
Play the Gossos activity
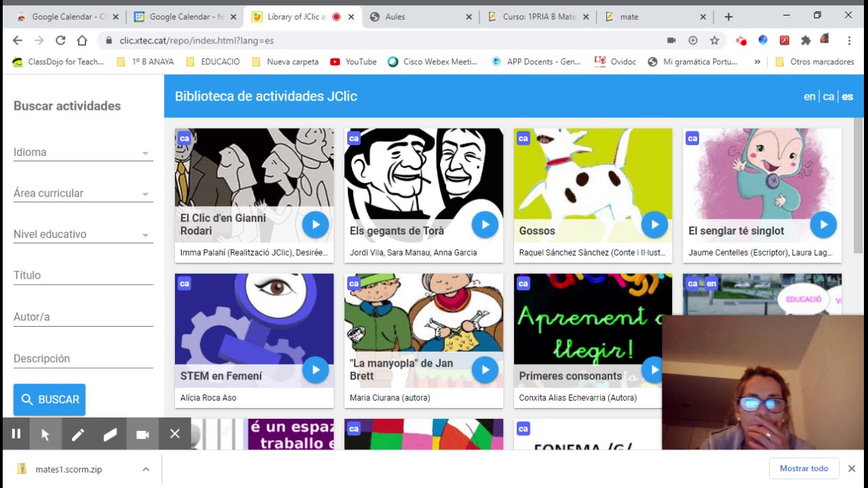click(654, 224)
